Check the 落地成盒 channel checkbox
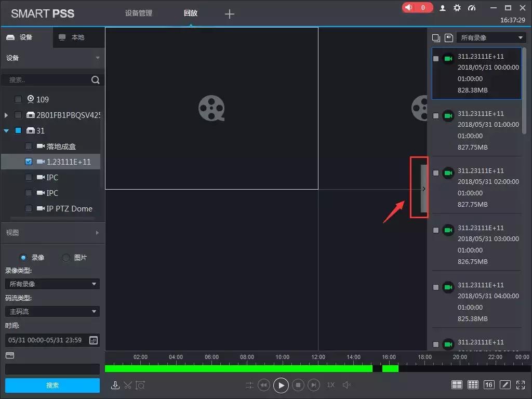The image size is (532, 399). (29, 147)
